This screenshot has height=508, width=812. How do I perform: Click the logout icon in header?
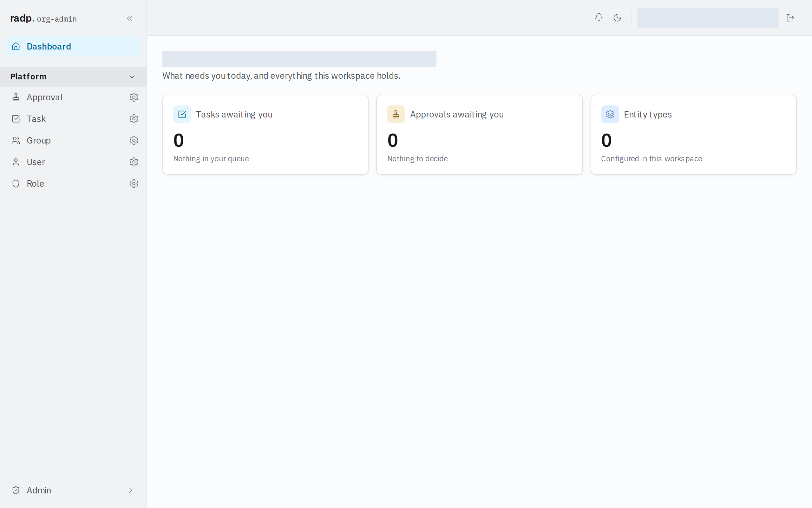(790, 18)
